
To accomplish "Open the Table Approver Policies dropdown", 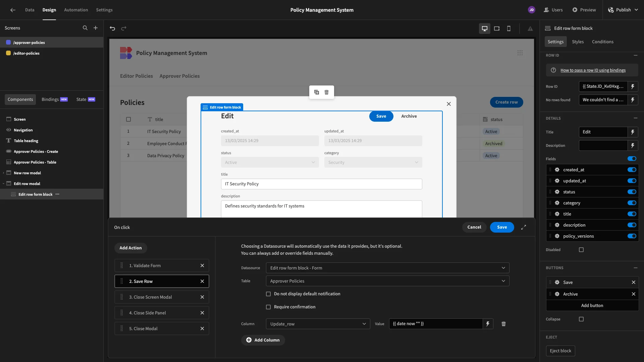I will (x=387, y=281).
